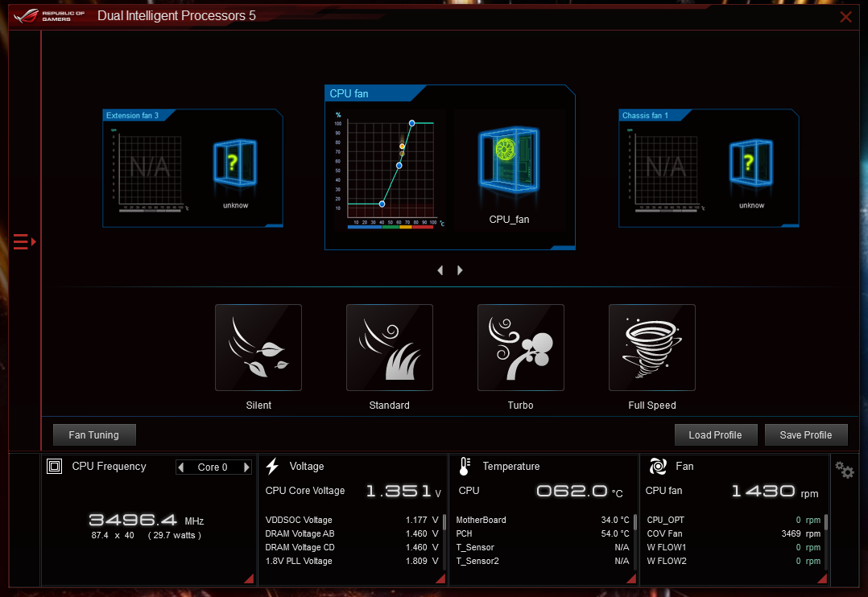Click the VDDSOC Voltage row
Image resolution: width=868 pixels, height=597 pixels.
pos(352,520)
